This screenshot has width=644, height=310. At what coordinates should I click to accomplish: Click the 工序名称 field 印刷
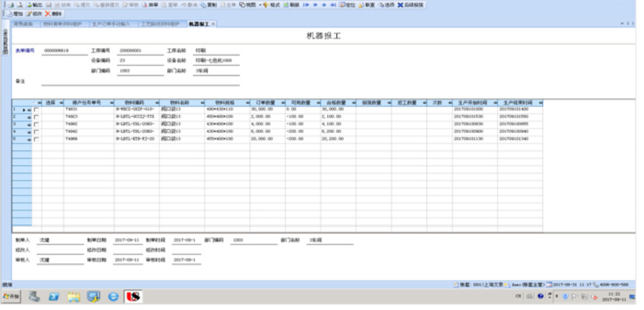click(216, 51)
